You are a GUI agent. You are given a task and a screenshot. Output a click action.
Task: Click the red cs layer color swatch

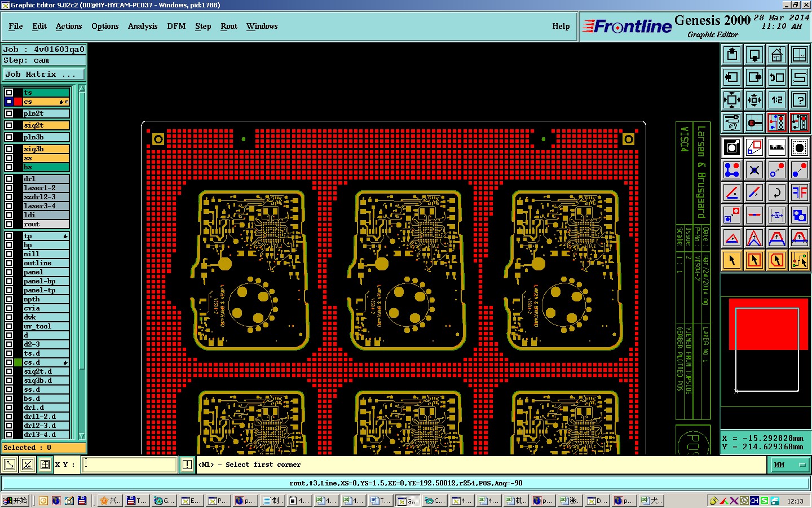pyautogui.click(x=18, y=102)
